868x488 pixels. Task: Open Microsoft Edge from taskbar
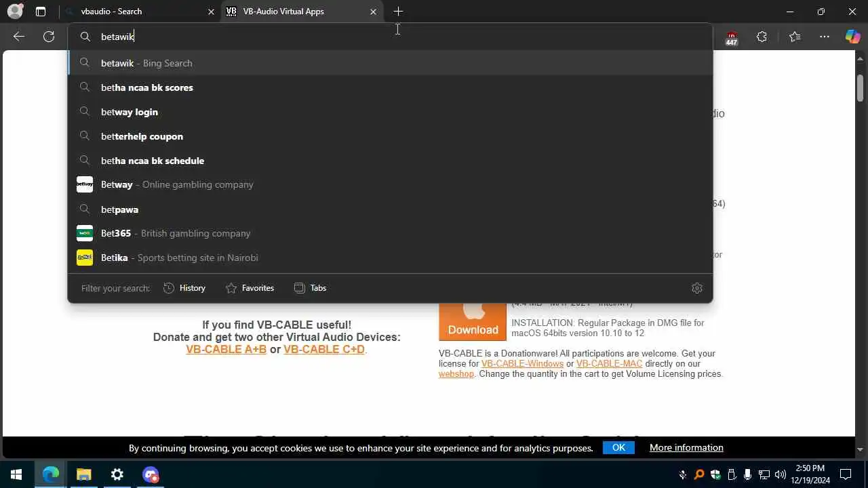coord(51,474)
